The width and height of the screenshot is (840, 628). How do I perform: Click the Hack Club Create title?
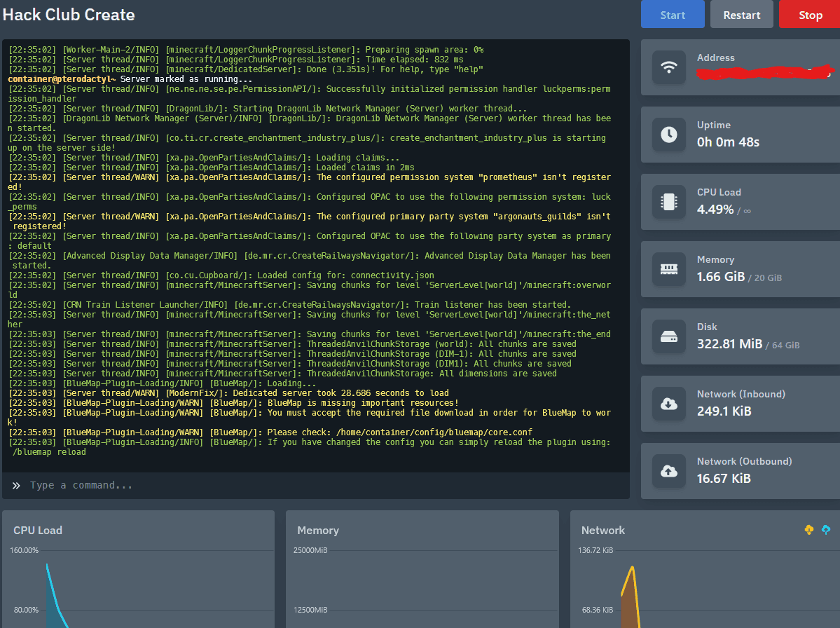coord(69,15)
